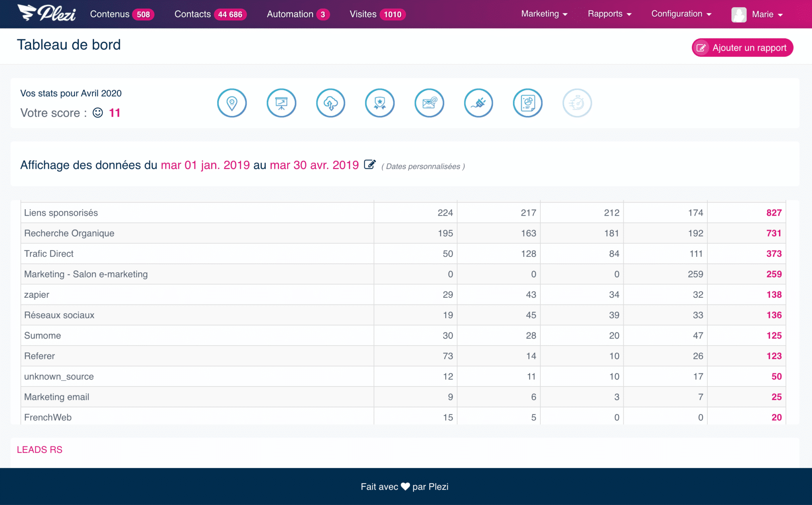This screenshot has width=812, height=505.
Task: Open the plug connector stats icon
Action: click(479, 103)
